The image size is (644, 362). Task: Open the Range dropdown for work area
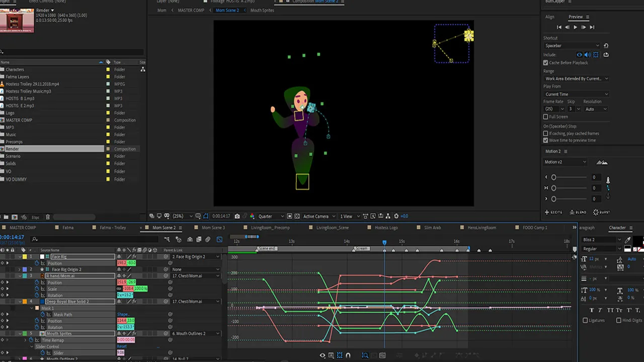[x=577, y=79]
